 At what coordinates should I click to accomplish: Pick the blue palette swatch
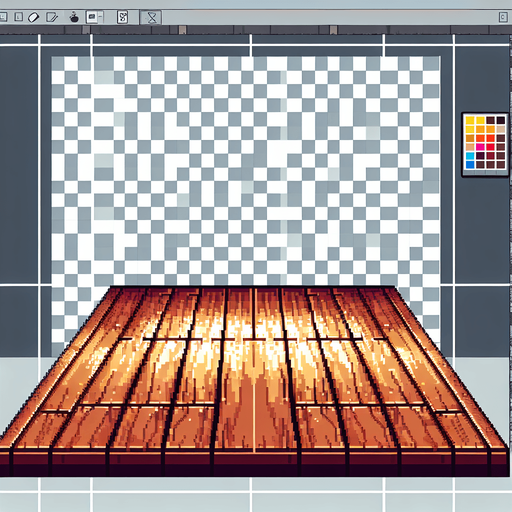[470, 165]
